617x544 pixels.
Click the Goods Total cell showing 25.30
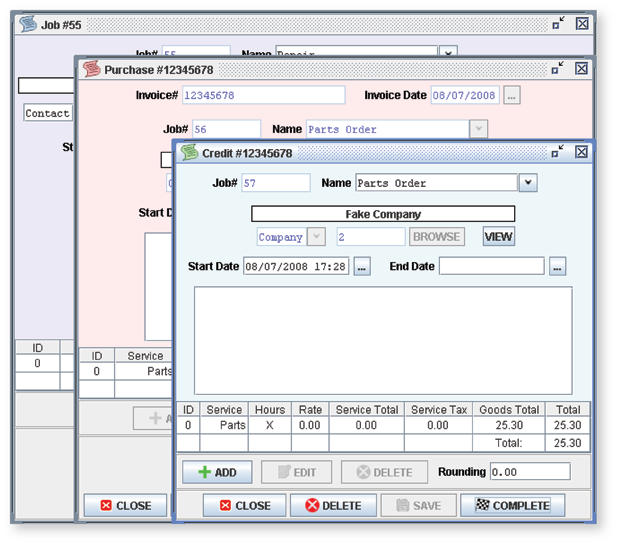(x=509, y=426)
